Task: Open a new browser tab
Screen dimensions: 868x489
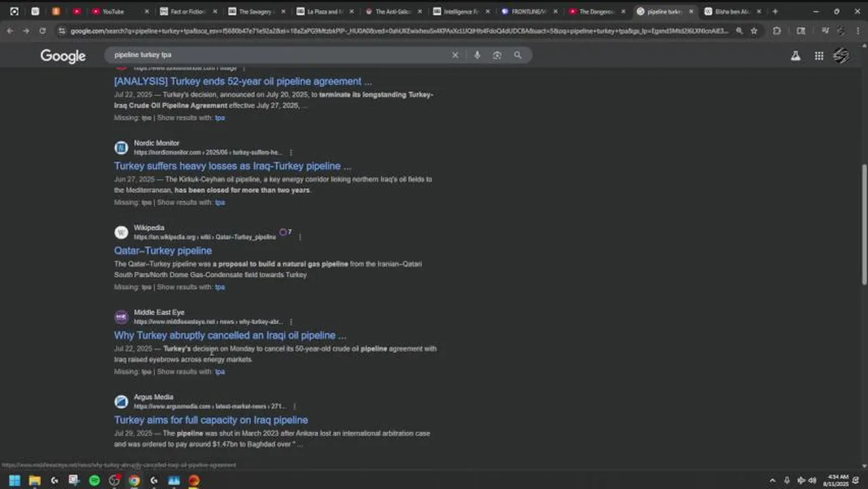Action: (775, 12)
